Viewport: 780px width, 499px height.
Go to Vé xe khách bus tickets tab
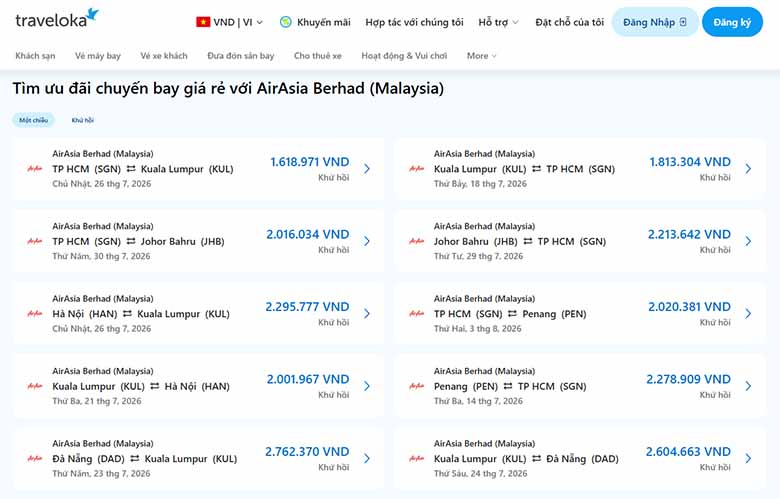[164, 56]
